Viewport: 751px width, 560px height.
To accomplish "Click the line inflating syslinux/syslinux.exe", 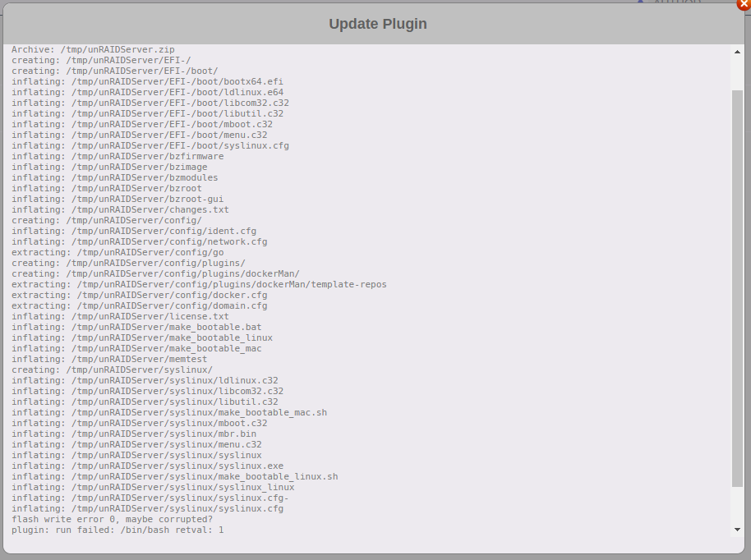I will click(x=148, y=466).
